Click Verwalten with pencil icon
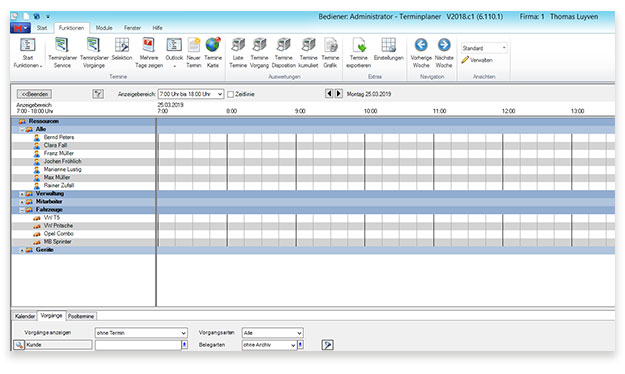625x374 pixels. click(x=477, y=60)
